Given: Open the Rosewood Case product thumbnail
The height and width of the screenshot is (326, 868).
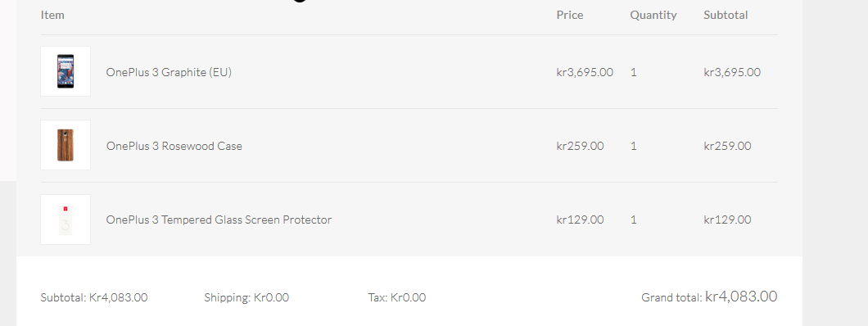Looking at the screenshot, I should click(x=66, y=145).
